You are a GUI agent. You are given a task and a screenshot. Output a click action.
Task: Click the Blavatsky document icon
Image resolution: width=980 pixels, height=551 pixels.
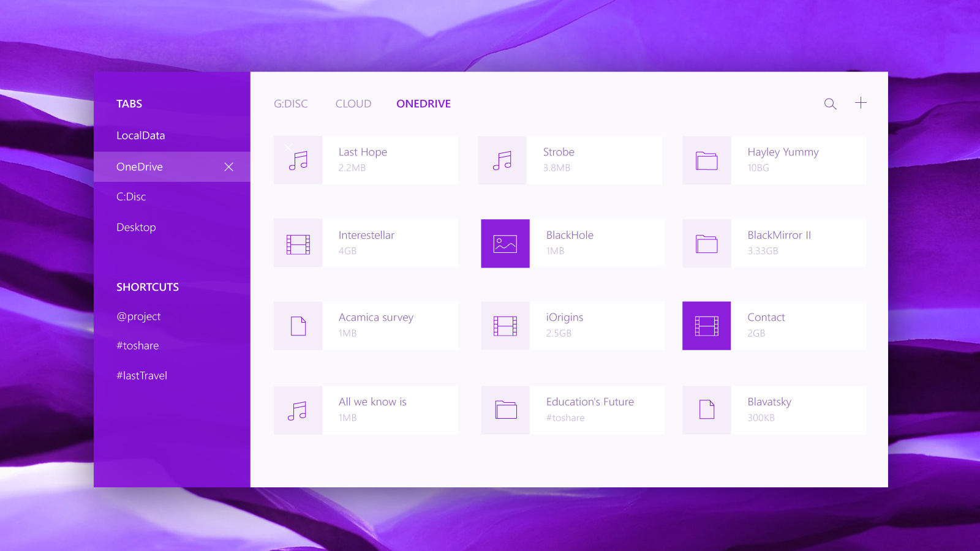point(707,409)
